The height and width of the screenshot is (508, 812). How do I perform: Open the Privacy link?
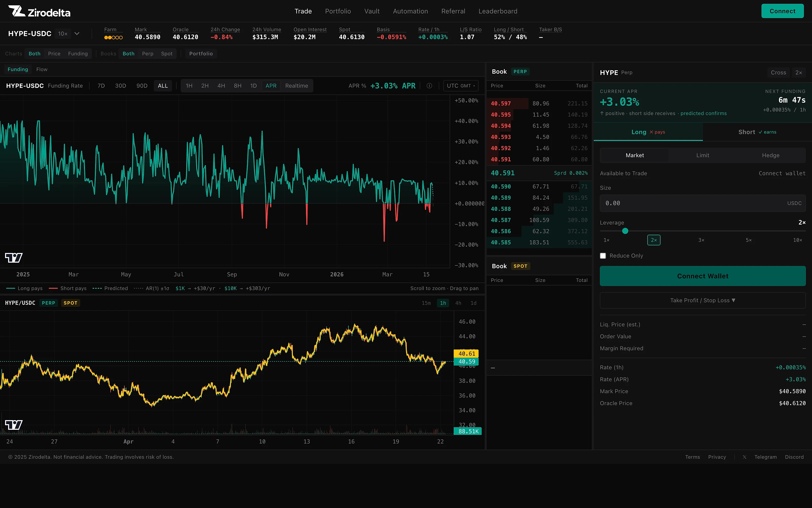(x=717, y=457)
